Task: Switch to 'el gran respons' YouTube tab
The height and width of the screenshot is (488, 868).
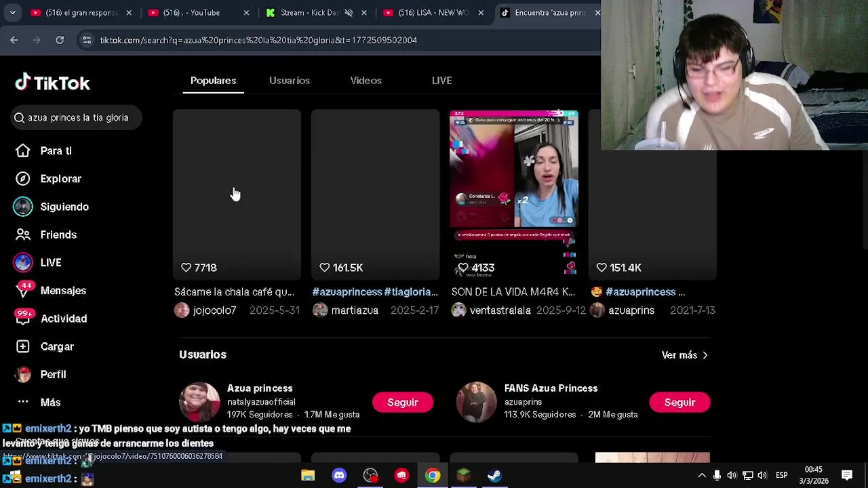Action: [81, 13]
